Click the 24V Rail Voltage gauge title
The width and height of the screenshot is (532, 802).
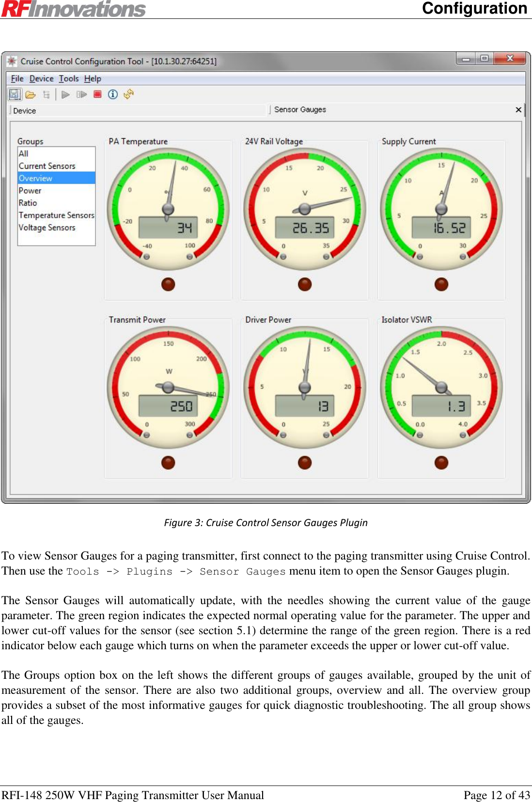click(274, 141)
